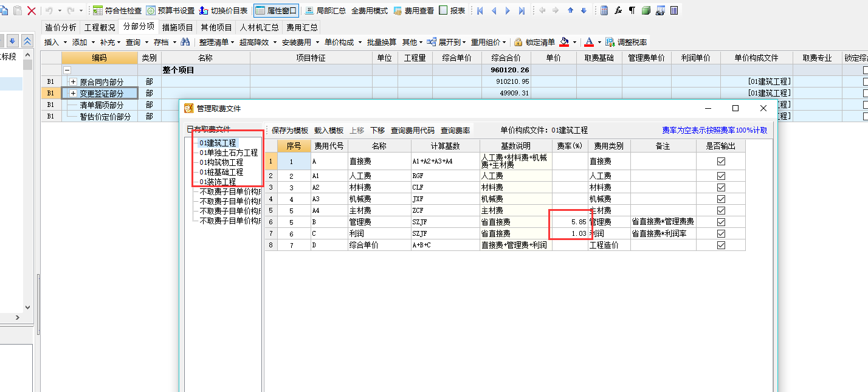Click the paste clipboard icon
This screenshot has height=392, width=868.
coord(18,11)
